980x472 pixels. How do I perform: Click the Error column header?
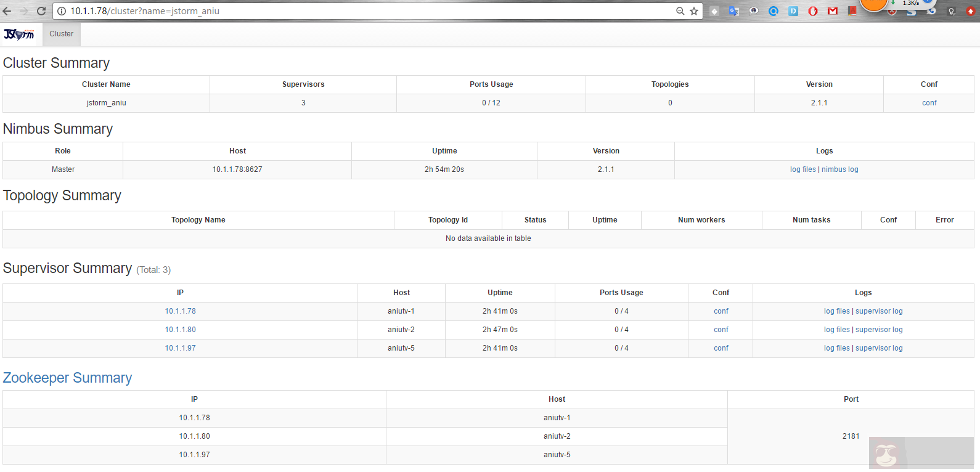(944, 220)
